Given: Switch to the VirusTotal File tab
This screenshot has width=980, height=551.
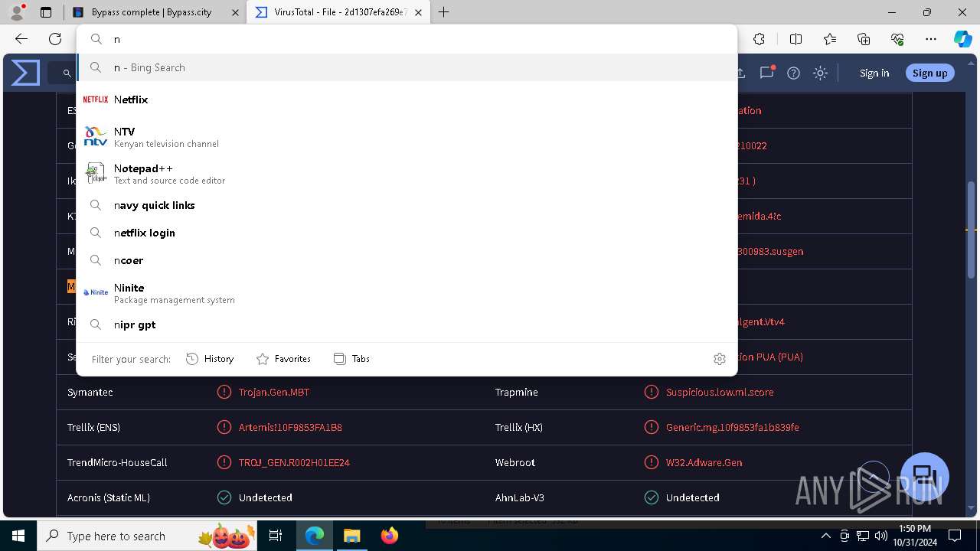Looking at the screenshot, I should coord(340,12).
